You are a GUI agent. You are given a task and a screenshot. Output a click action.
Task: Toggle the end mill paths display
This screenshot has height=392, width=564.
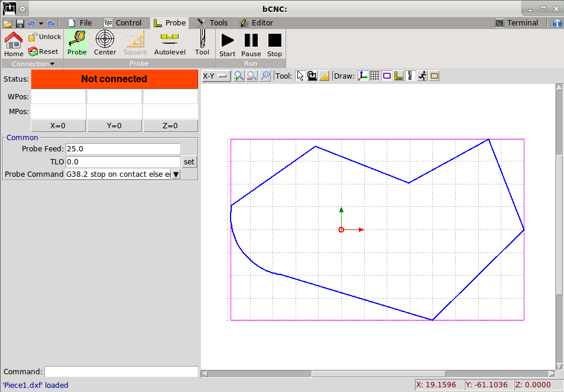tap(410, 76)
